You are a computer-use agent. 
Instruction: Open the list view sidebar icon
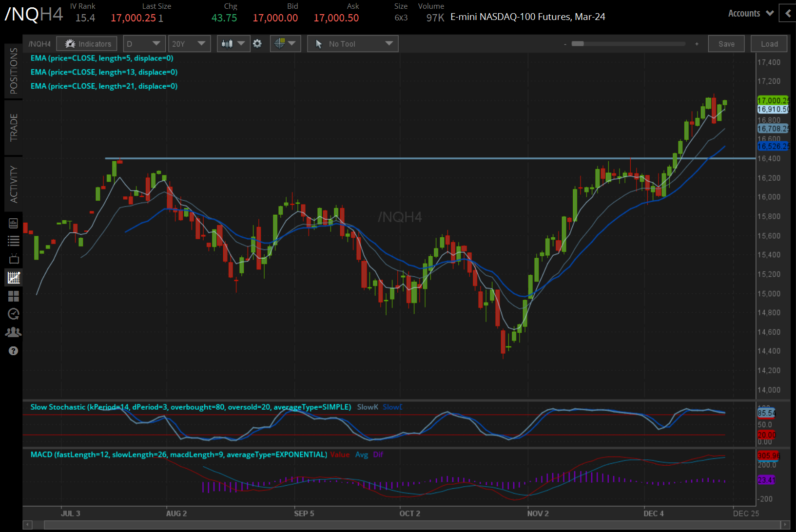pyautogui.click(x=14, y=241)
